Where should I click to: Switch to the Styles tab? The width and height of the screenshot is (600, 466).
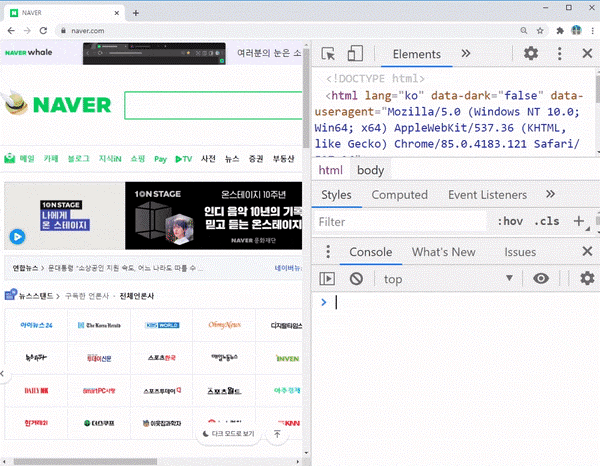[x=336, y=195]
